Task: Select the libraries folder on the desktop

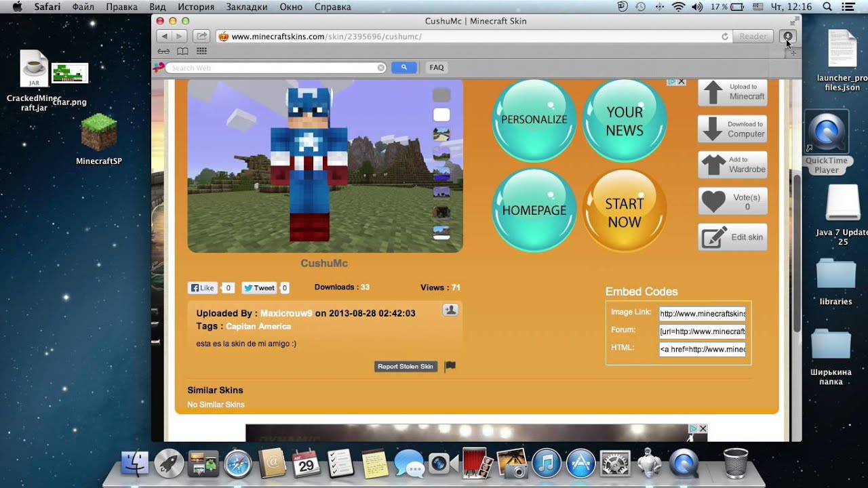Action: pos(835,281)
